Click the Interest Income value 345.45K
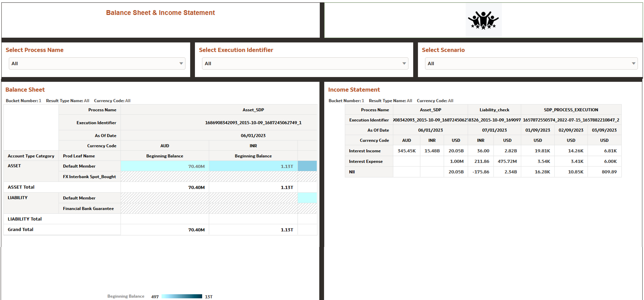This screenshot has width=644, height=300. coord(406,151)
